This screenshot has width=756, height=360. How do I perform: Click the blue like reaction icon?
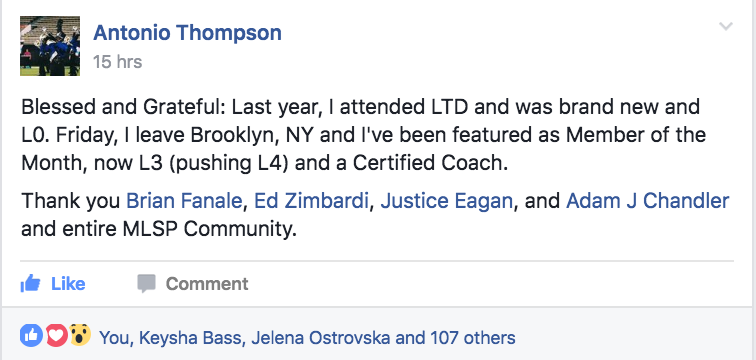point(31,335)
